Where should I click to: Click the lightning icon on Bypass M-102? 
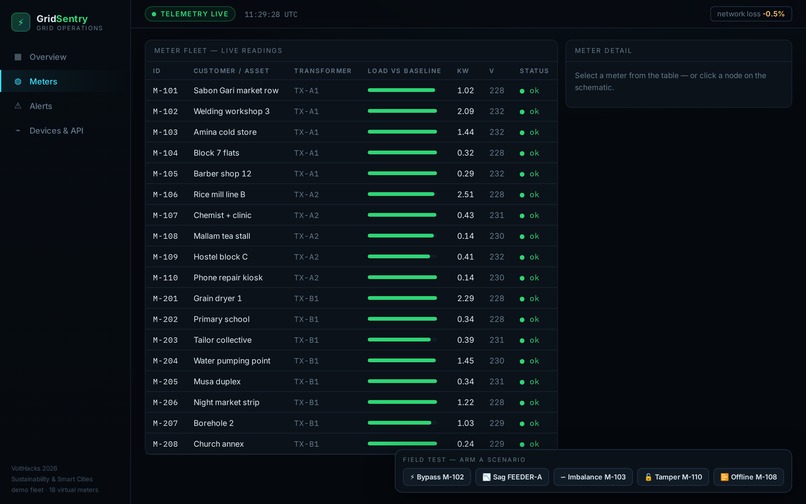[x=412, y=477]
